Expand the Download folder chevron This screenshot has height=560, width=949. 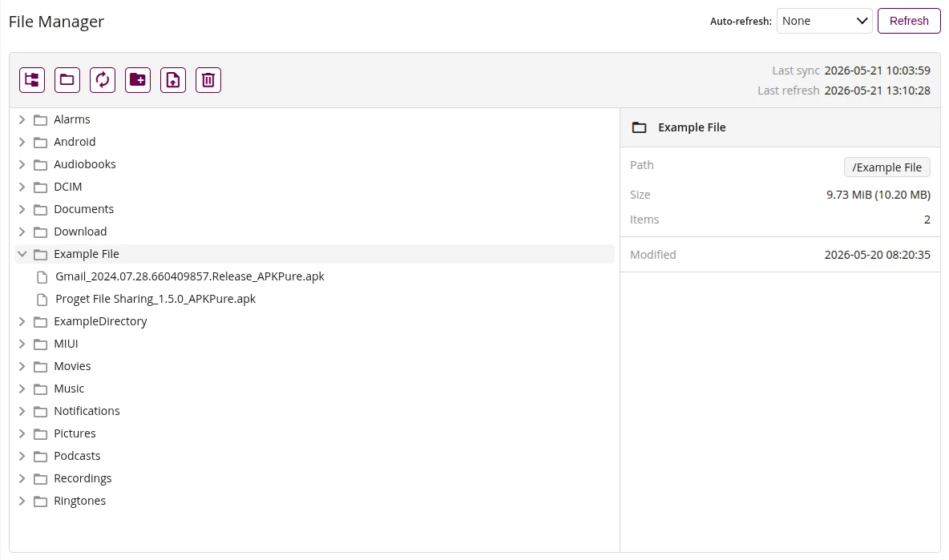click(22, 232)
